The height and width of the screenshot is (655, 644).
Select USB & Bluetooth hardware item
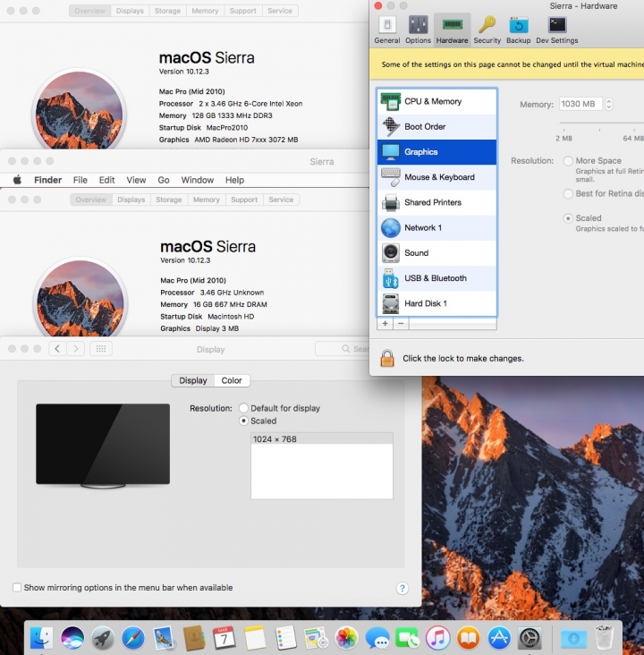click(436, 278)
